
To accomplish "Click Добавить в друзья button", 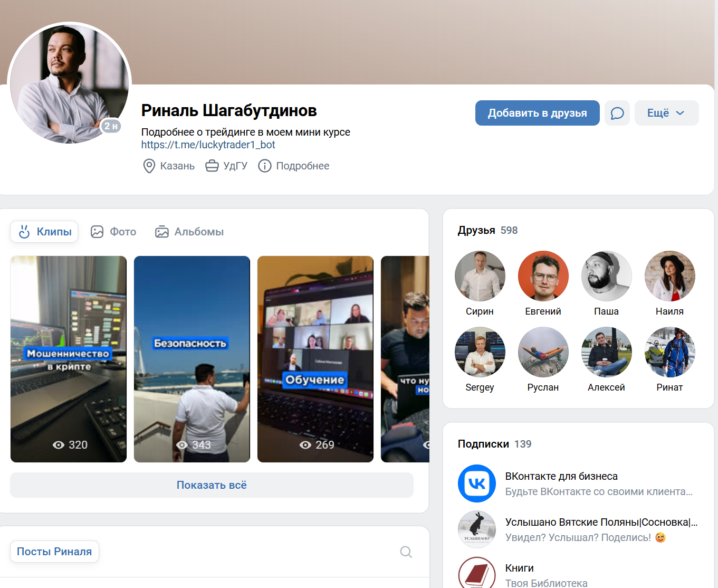I will pos(538,113).
